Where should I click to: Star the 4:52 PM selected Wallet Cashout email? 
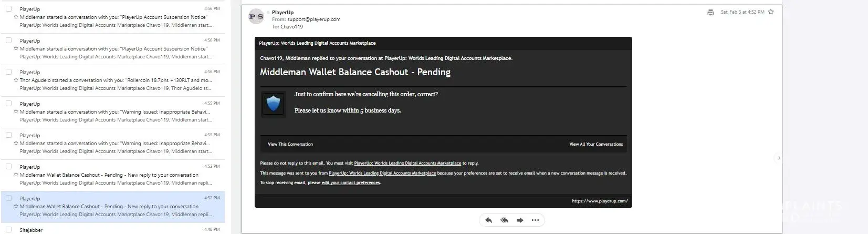[16, 206]
